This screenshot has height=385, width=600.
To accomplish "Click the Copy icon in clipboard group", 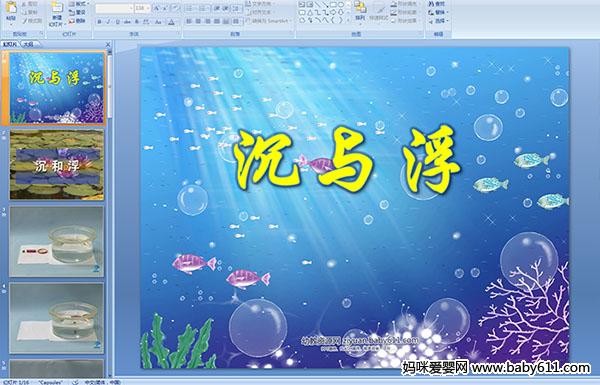I will 25,12.
